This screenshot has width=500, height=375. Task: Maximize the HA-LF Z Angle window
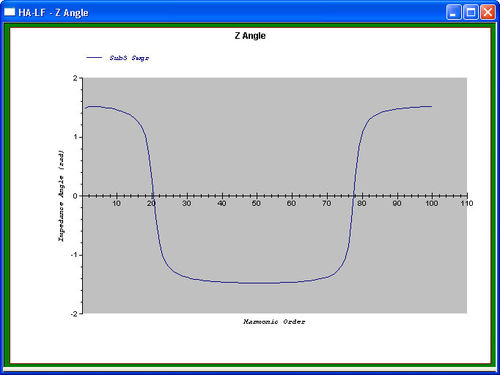click(x=471, y=13)
